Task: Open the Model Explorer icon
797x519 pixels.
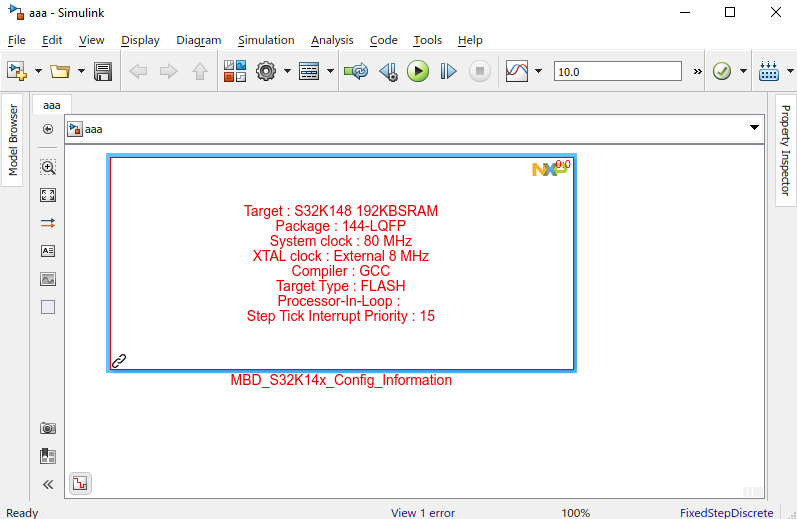Action: point(309,71)
